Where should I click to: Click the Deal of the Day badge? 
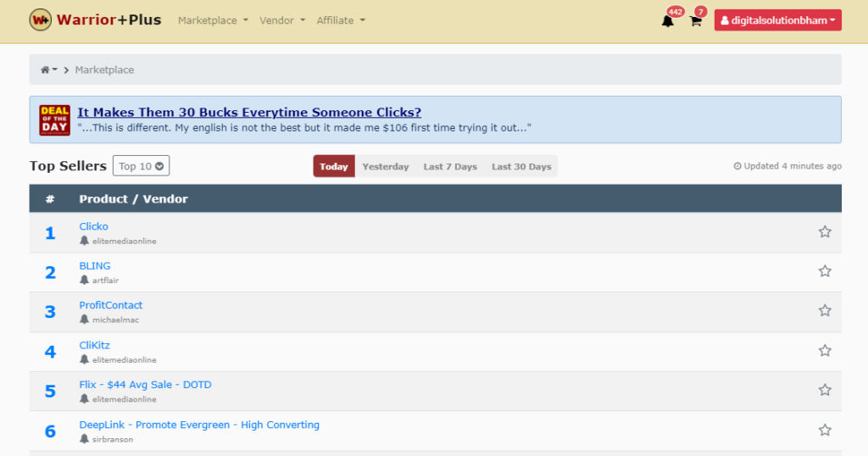[x=54, y=120]
